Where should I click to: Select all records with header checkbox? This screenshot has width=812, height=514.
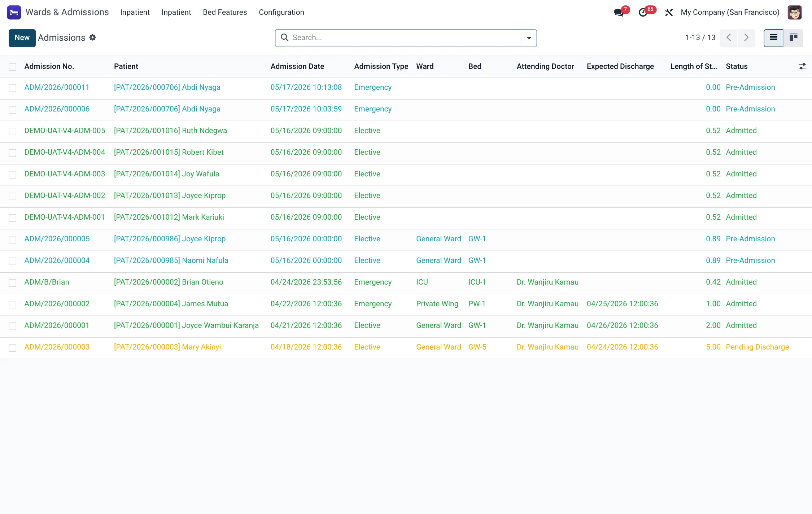point(13,67)
